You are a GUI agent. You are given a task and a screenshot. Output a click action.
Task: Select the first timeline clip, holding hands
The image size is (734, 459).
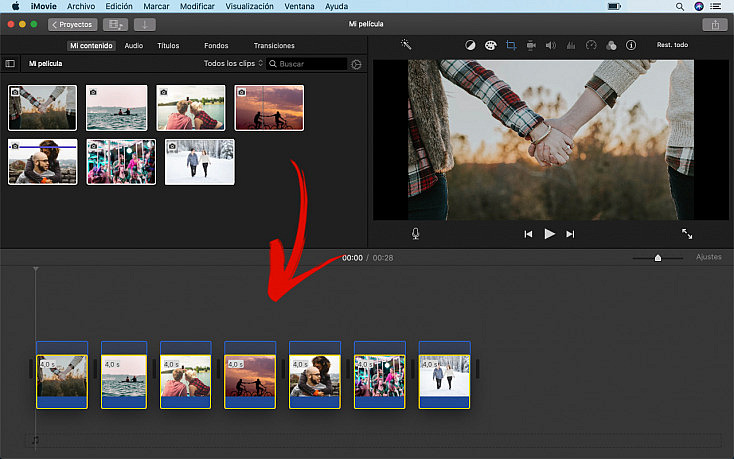coord(62,381)
